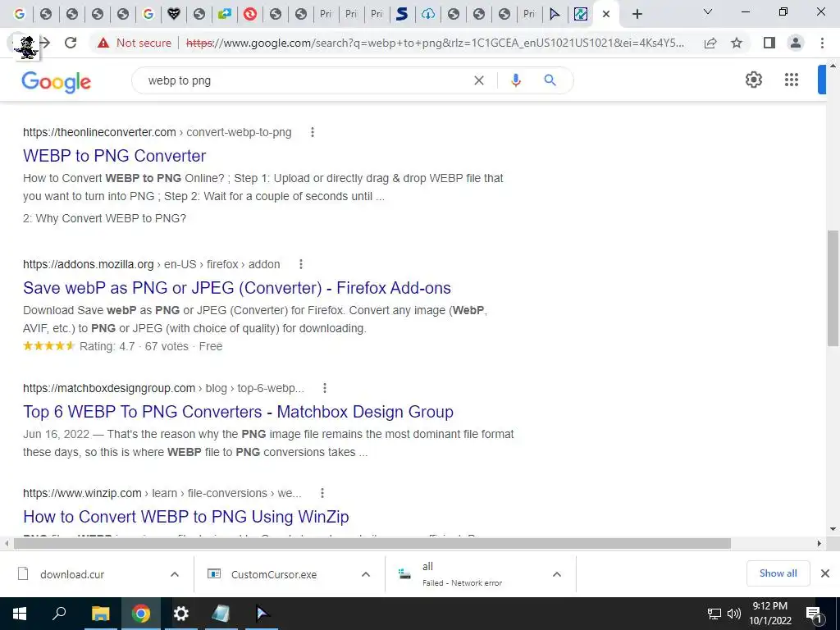
Task: Submit search with magnifier icon
Action: [x=550, y=80]
